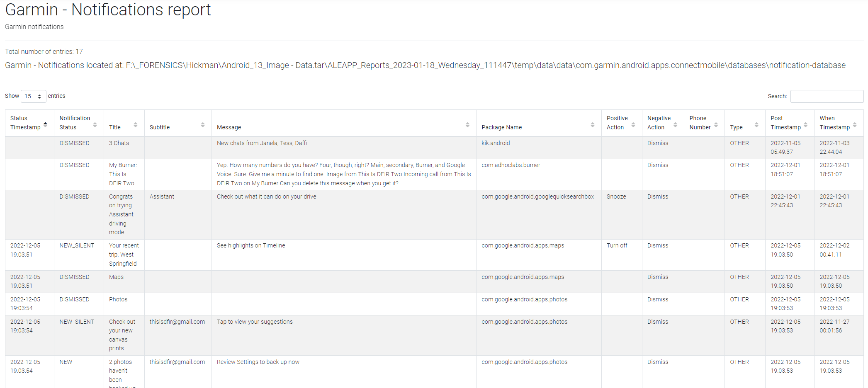Click the Message column header text
The image size is (868, 388).
229,127
